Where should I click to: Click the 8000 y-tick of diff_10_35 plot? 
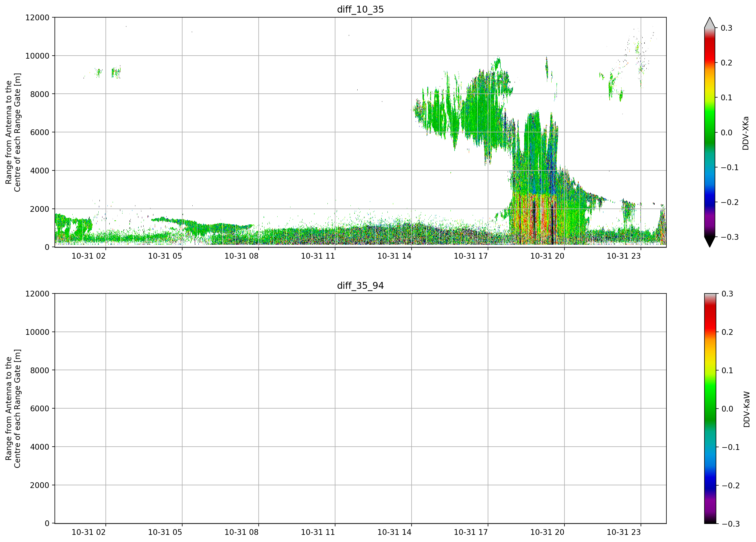click(x=40, y=94)
